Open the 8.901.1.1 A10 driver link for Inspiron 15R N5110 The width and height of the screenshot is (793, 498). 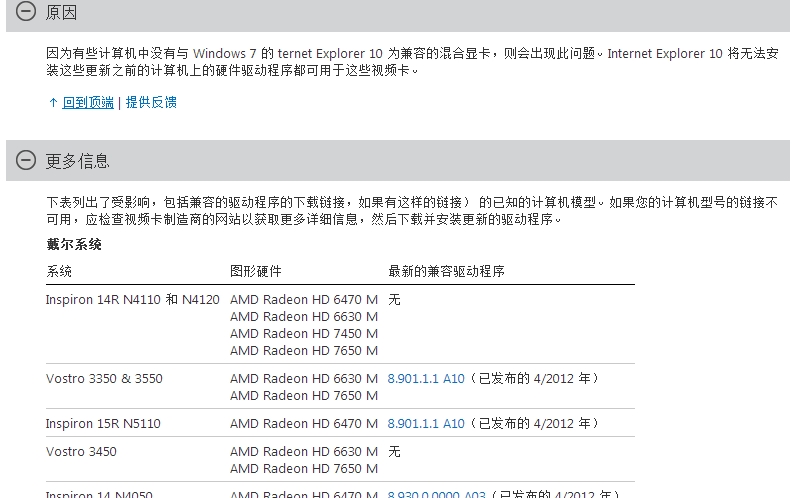tap(426, 424)
